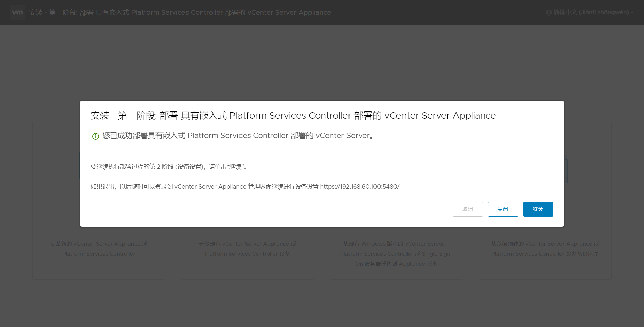Screen dimensions: 644x327
Task: Select the 从现有 Windows 版本 migration card text
Action: (x=396, y=254)
